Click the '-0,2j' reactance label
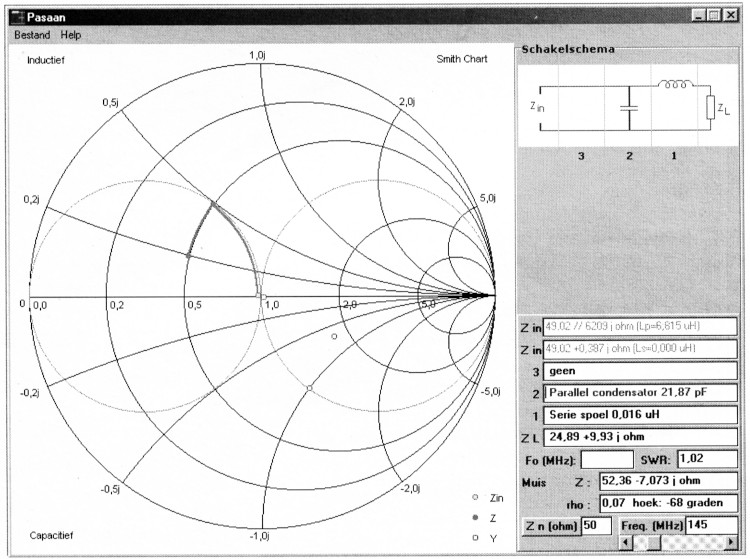Viewport: 750px width, 559px height. 30,393
